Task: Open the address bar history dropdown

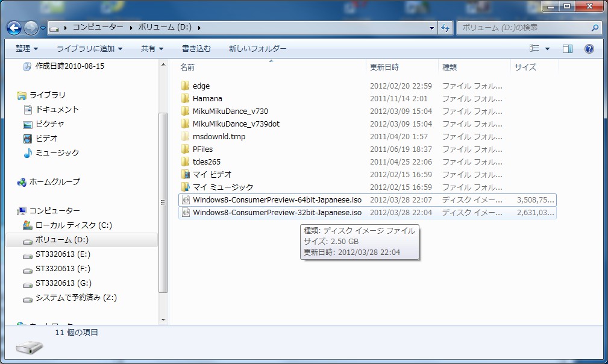Action: click(431, 28)
